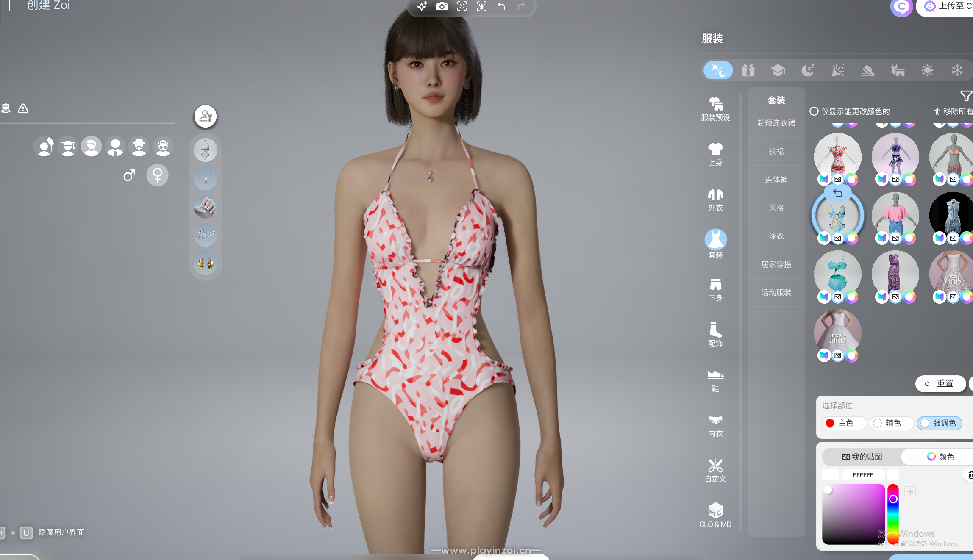Screen dimensions: 973x560
Task: Click the 重置 reset button
Action: pyautogui.click(x=940, y=383)
